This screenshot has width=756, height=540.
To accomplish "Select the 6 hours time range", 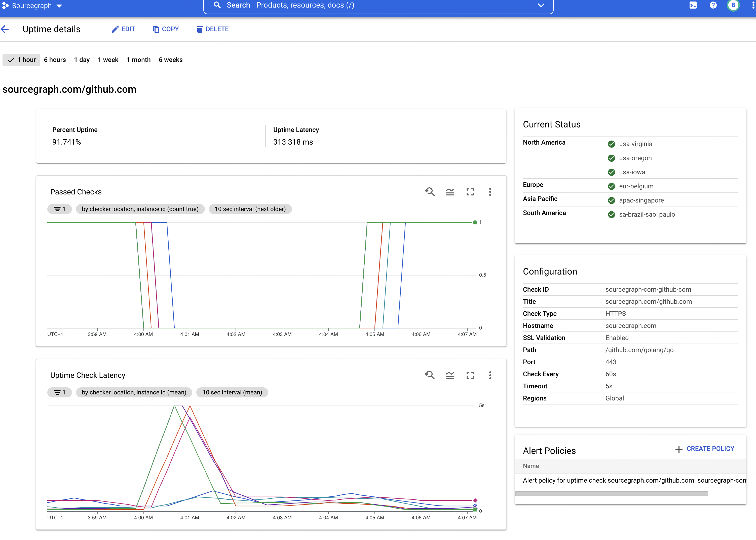I will coord(55,60).
